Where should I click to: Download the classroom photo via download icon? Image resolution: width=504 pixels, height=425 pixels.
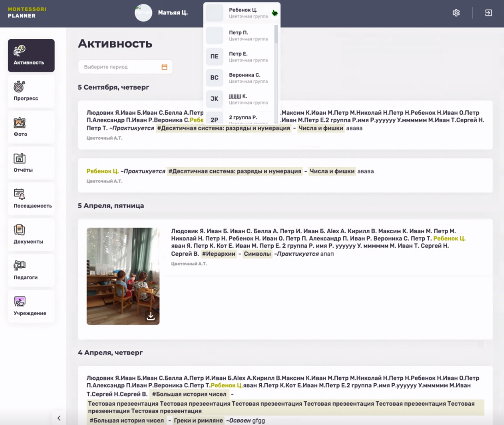[x=151, y=316]
